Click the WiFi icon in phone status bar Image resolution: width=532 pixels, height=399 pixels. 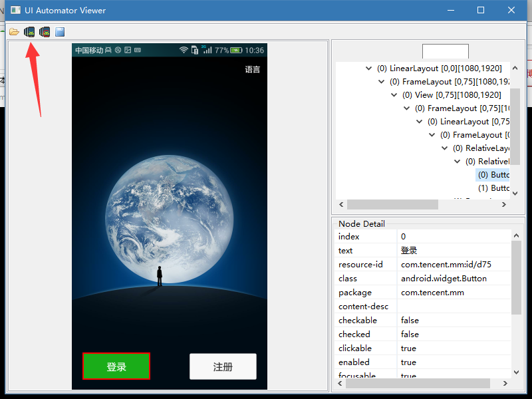[x=184, y=51]
